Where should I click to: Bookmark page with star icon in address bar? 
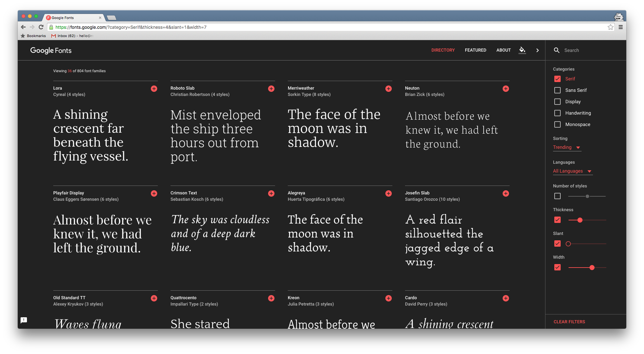(610, 27)
